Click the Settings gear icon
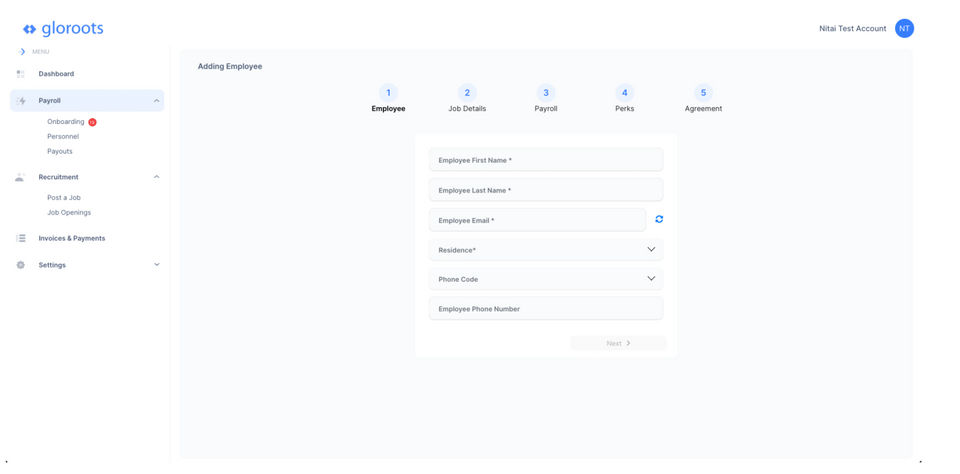960x474 pixels. (20, 265)
